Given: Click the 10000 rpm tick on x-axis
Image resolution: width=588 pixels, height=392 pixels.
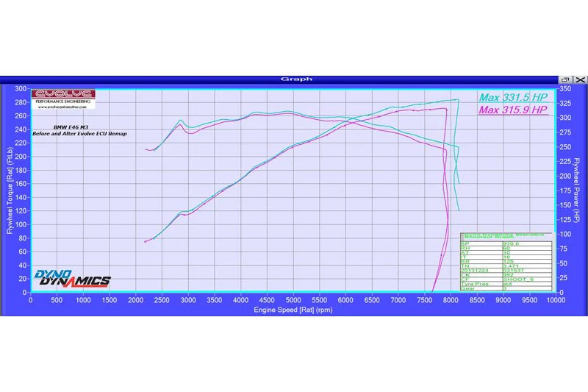Looking at the screenshot, I should 556,300.
